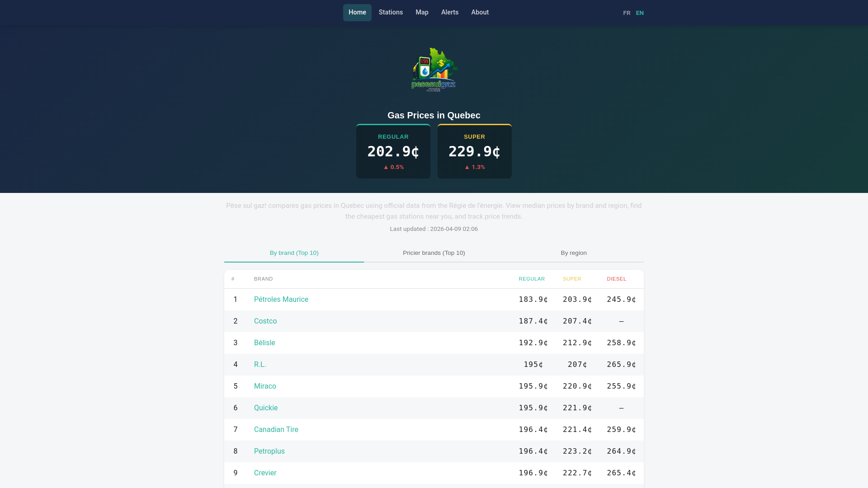Click Crevier diesel price 265.4¢
This screenshot has height=488, width=868.
pyautogui.click(x=622, y=473)
